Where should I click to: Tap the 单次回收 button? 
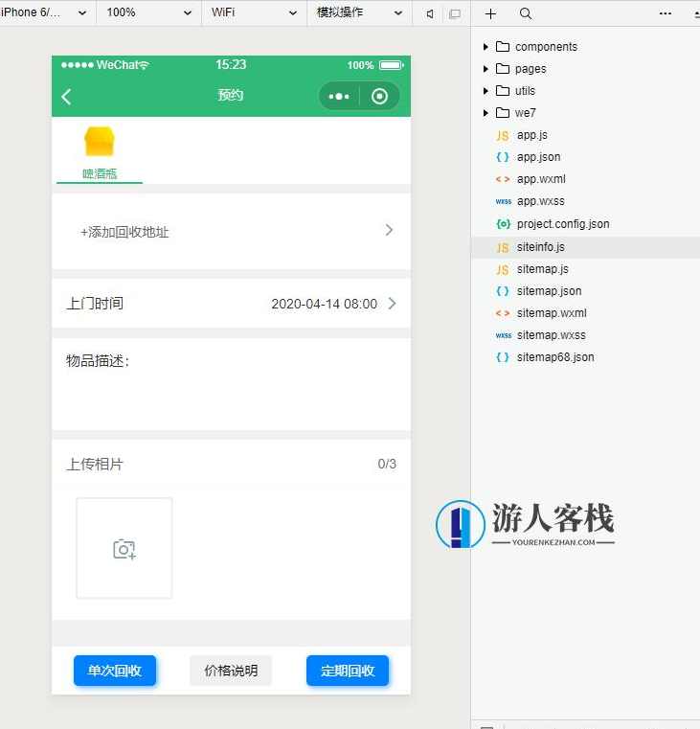(x=115, y=671)
